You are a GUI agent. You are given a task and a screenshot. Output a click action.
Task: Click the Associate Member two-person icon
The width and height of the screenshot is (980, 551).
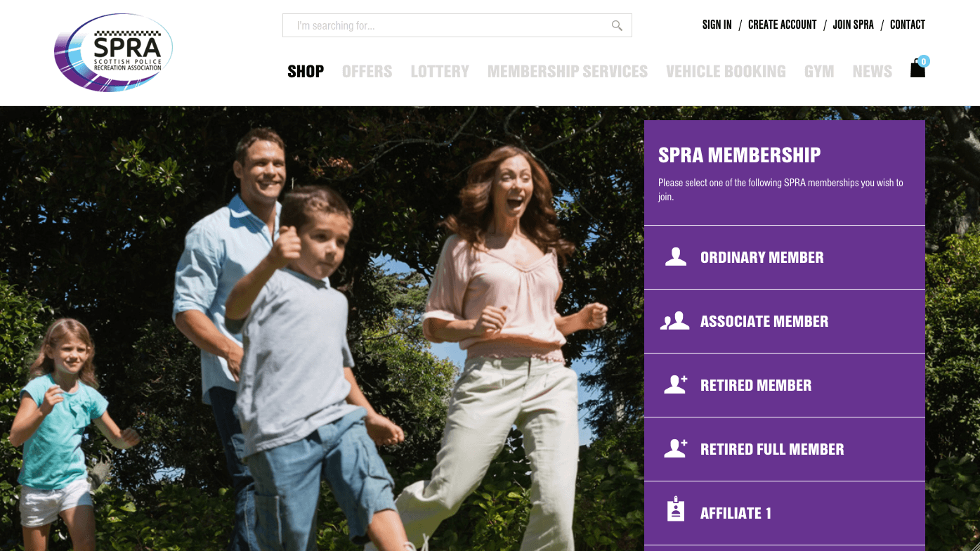675,321
